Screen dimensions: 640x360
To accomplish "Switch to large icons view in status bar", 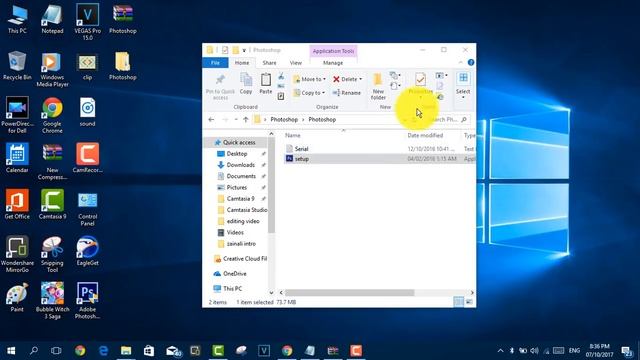I will (469, 302).
